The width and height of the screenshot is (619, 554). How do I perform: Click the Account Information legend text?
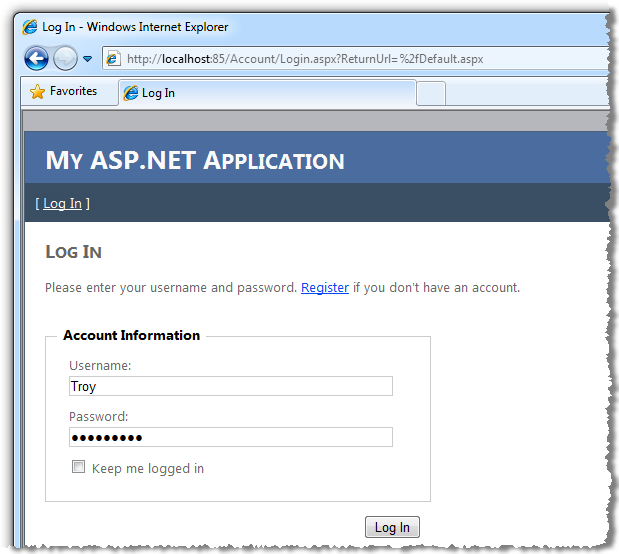click(x=131, y=335)
